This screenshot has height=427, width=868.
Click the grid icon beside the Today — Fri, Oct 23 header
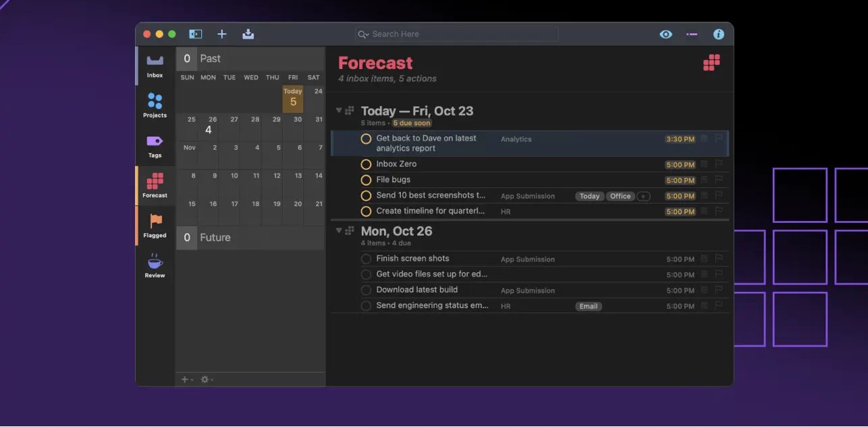(350, 111)
